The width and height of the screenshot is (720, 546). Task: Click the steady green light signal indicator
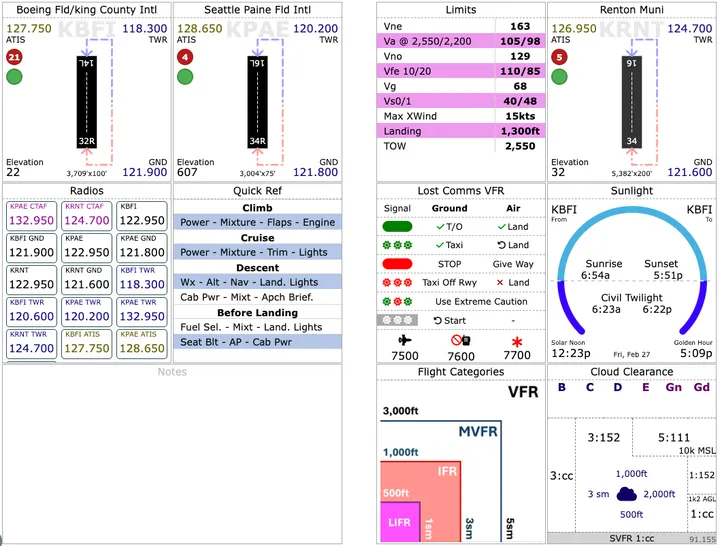[x=397, y=227]
